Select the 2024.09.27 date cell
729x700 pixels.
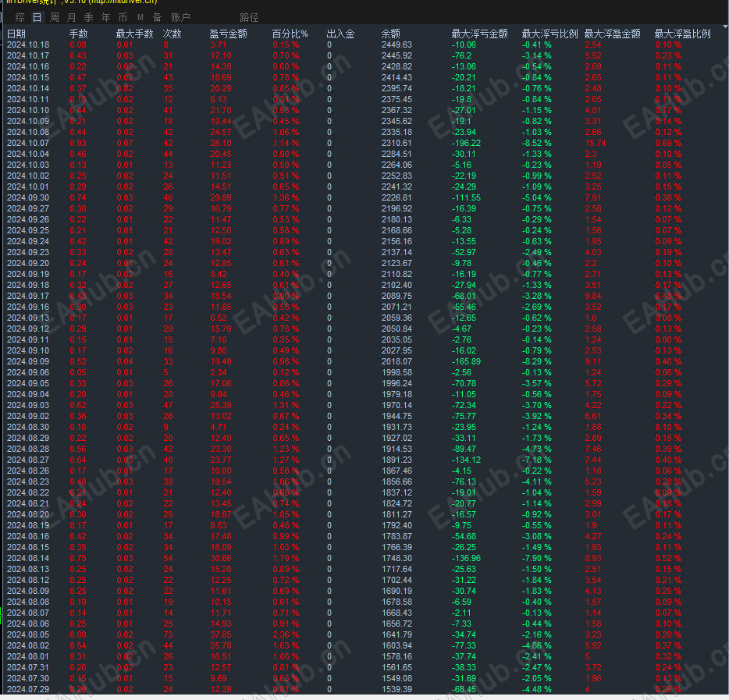(28, 208)
